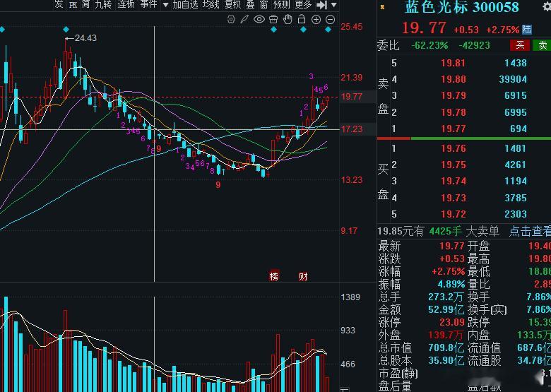This screenshot has width=551, height=392.
Task: Open the 预测 forecast option
Action: pyautogui.click(x=281, y=4)
